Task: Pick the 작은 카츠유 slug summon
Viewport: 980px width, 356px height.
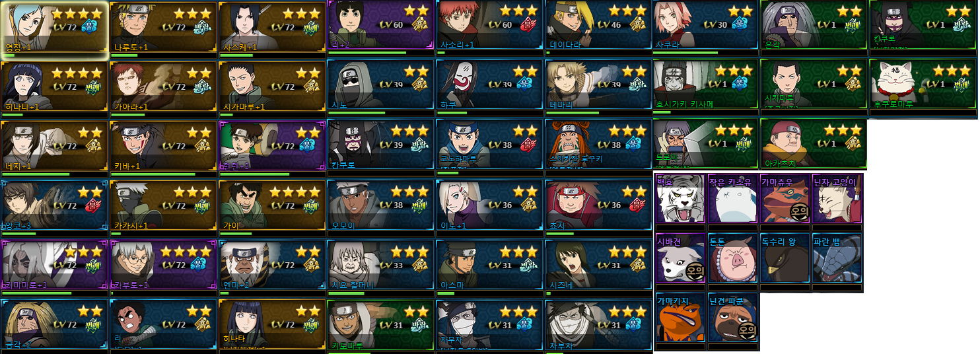Action: pos(732,198)
